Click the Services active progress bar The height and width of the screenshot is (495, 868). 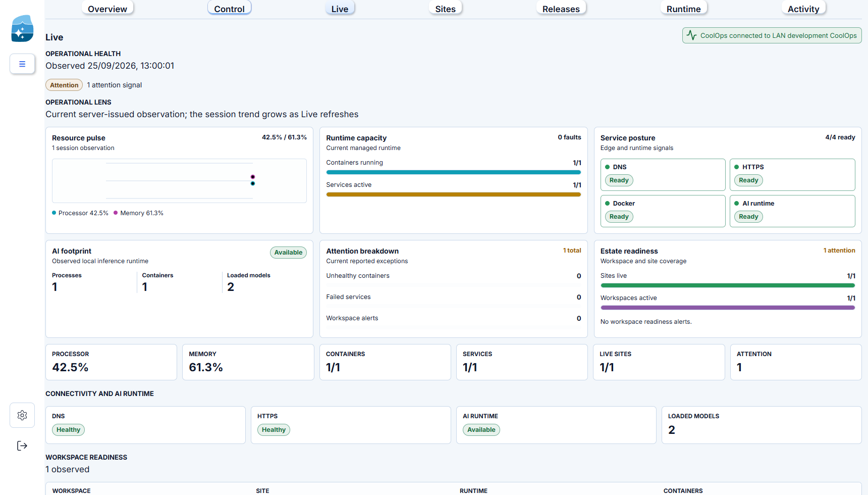[x=454, y=194]
